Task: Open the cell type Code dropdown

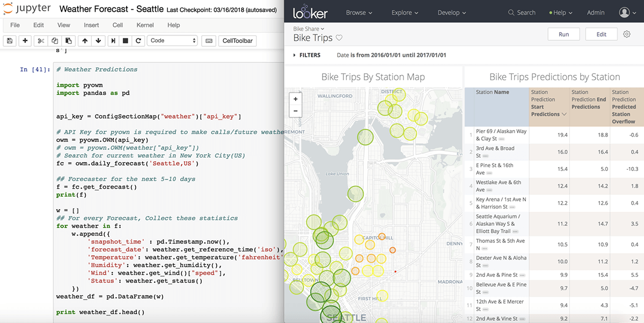Action: [x=173, y=41]
